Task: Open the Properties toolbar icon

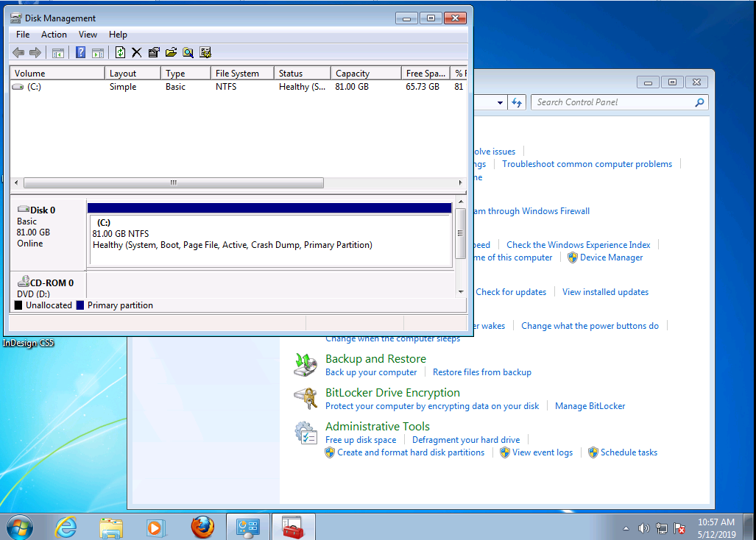Action: click(x=154, y=52)
